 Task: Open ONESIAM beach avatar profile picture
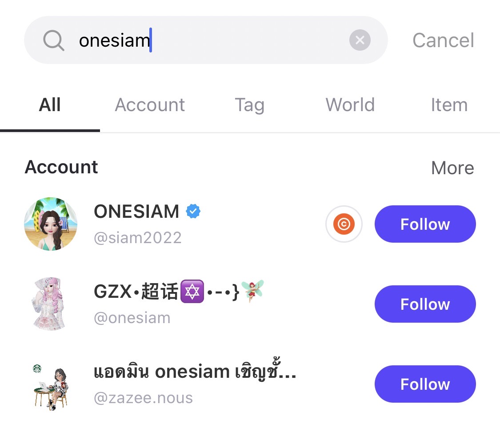point(51,224)
